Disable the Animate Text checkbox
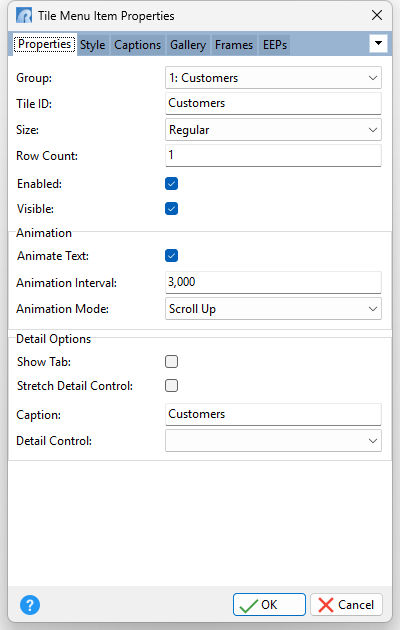400x630 pixels. (171, 256)
